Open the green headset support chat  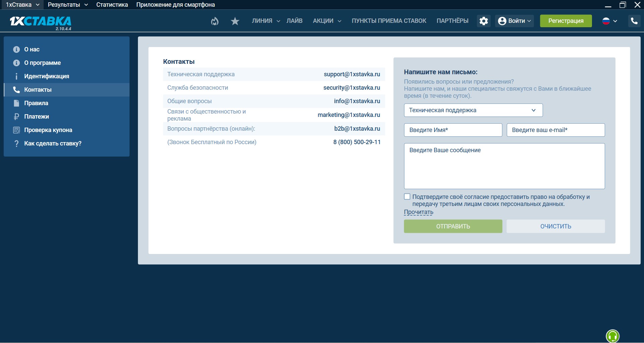click(x=612, y=336)
